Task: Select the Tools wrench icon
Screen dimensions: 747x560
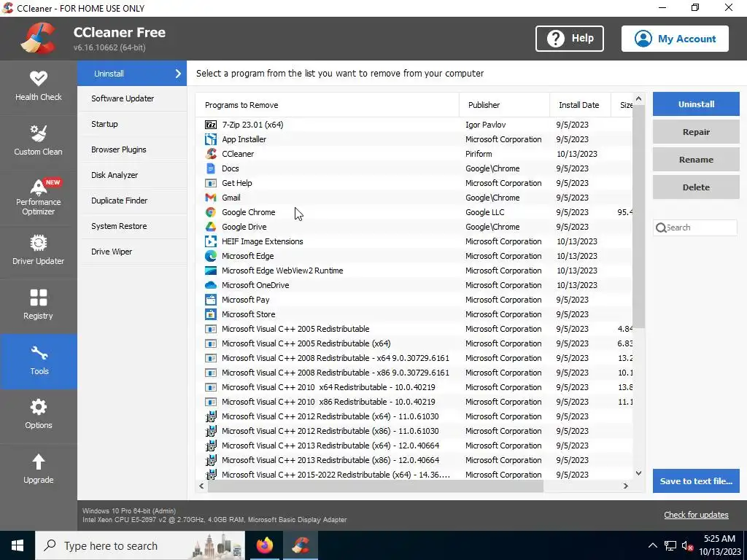Action: [x=39, y=353]
